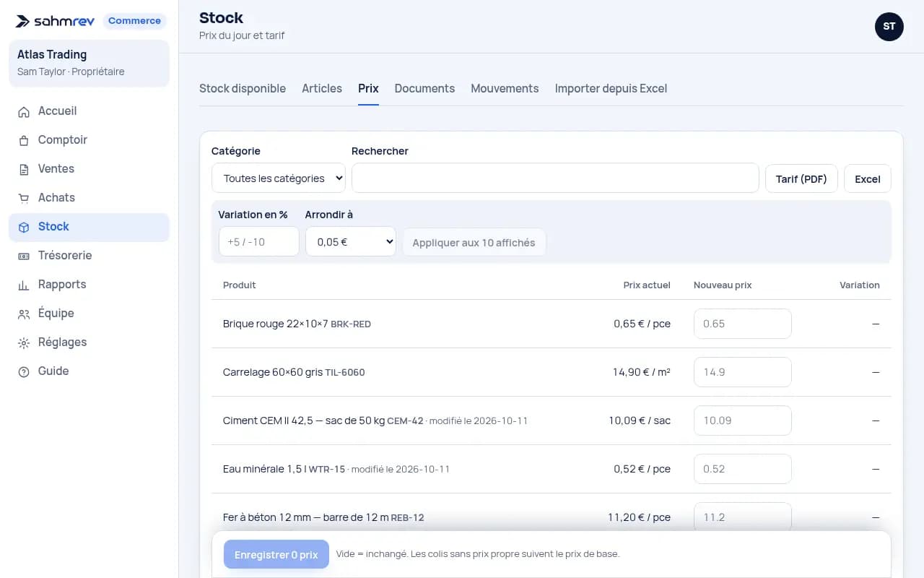Edit new price for Carrelage 60×60 gris
Screen dimensions: 924x578
743,372
